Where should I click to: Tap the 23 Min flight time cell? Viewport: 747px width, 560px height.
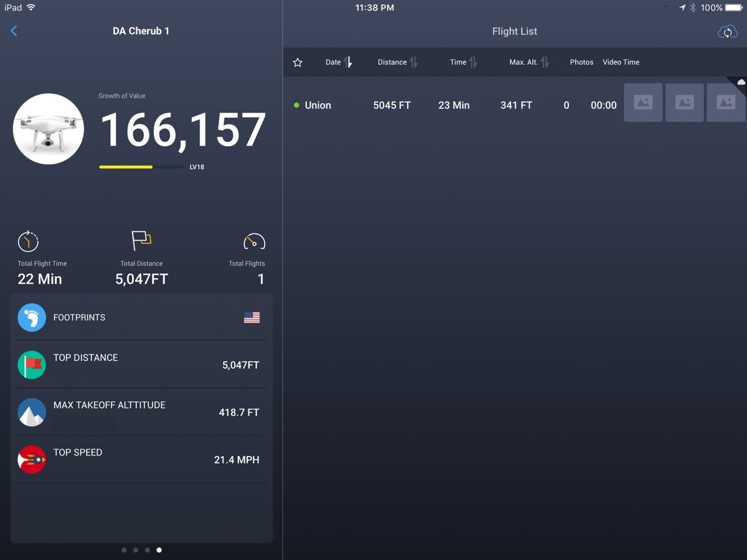tap(454, 105)
